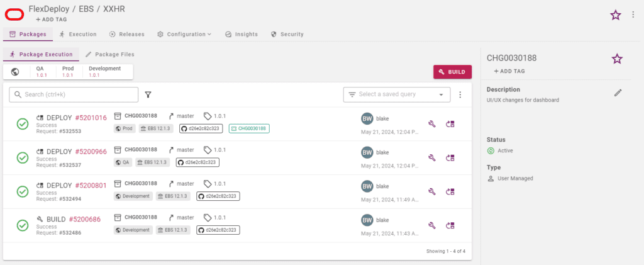Open the Security tab
644x265 pixels.
pos(287,34)
